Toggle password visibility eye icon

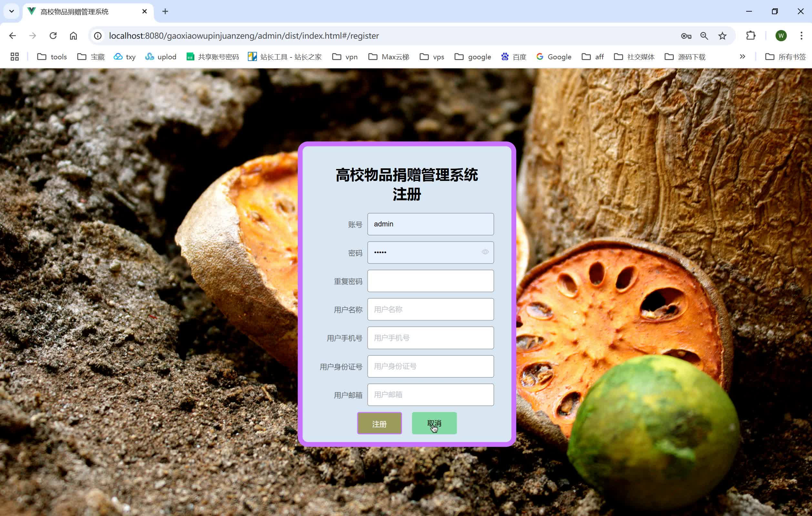pyautogui.click(x=485, y=252)
